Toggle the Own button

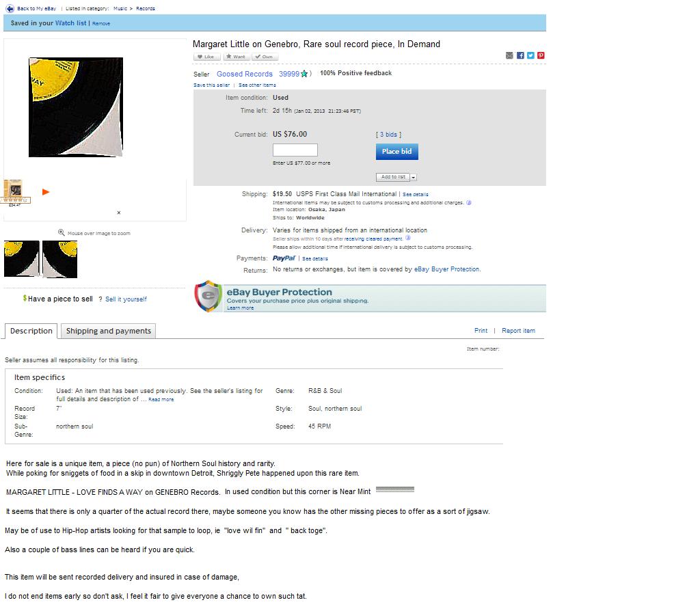click(265, 57)
